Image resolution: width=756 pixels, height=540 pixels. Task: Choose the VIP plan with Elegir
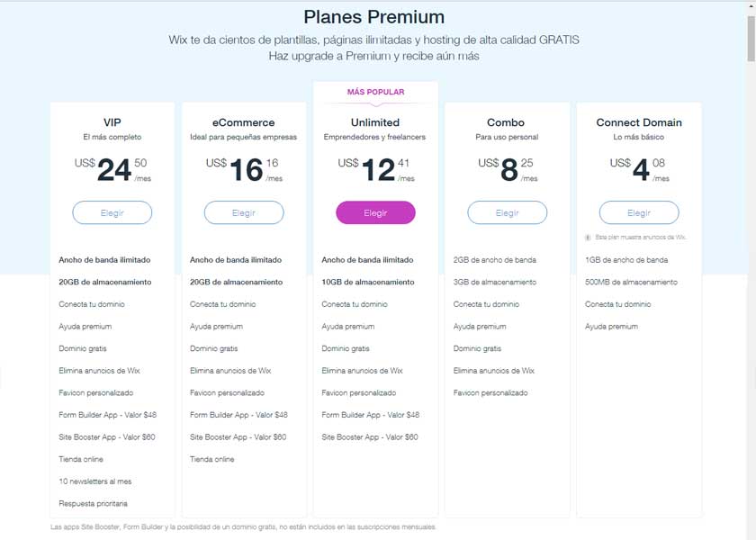click(112, 212)
